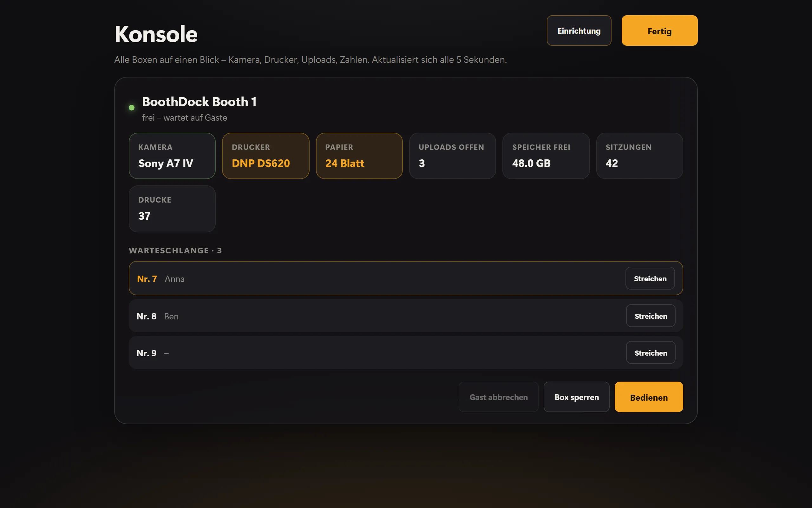Click the Fertig button
Image resolution: width=812 pixels, height=508 pixels.
point(659,30)
